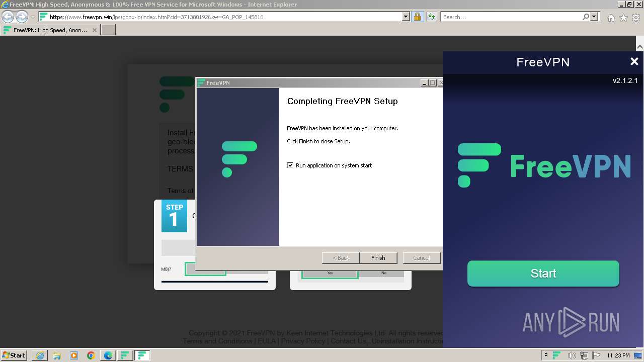Switch to the active FreeVPN taskbar item
This screenshot has height=362, width=644.
(142, 355)
